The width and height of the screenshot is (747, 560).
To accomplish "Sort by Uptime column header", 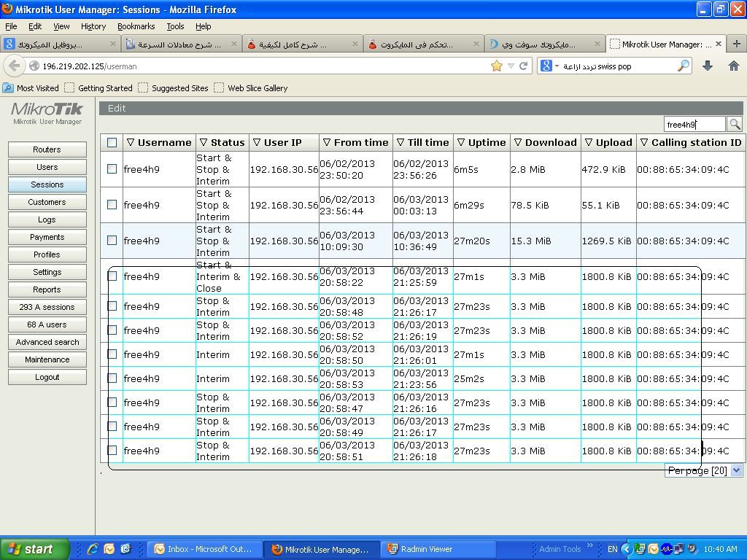I will point(481,142).
